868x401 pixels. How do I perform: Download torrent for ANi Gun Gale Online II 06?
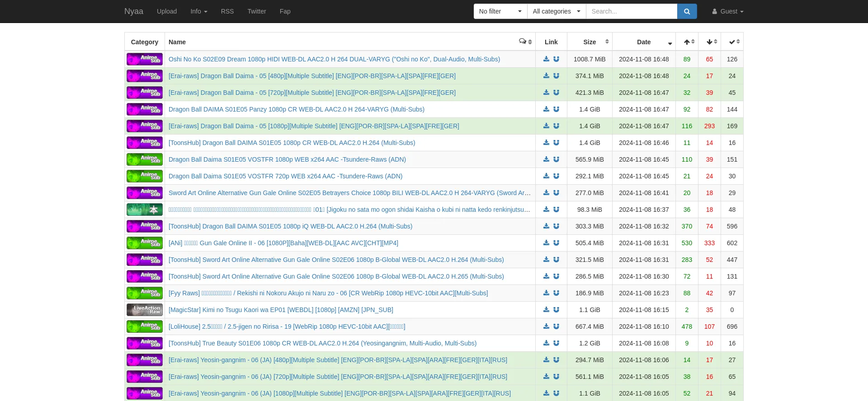[x=546, y=243]
